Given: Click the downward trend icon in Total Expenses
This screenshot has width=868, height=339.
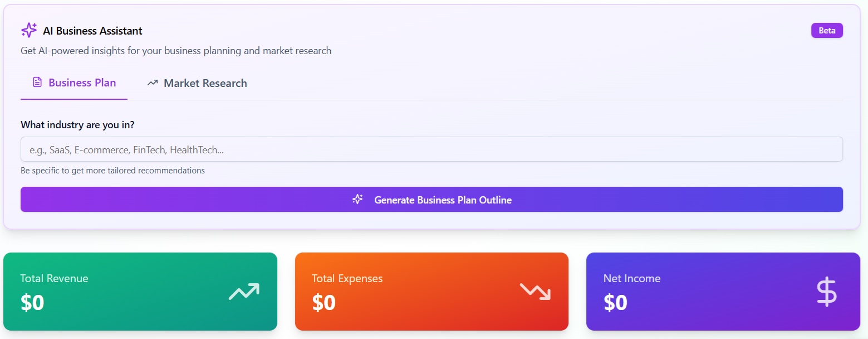Looking at the screenshot, I should point(535,291).
